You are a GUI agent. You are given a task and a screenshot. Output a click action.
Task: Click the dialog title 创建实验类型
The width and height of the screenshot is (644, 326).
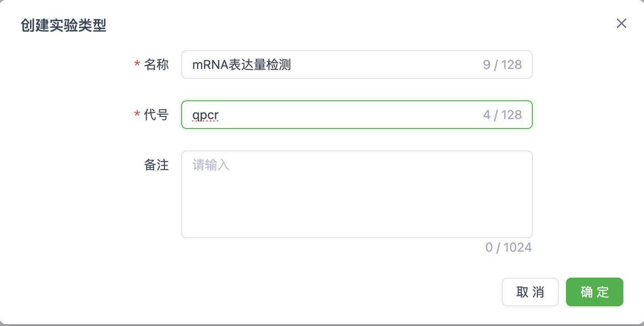[63, 26]
